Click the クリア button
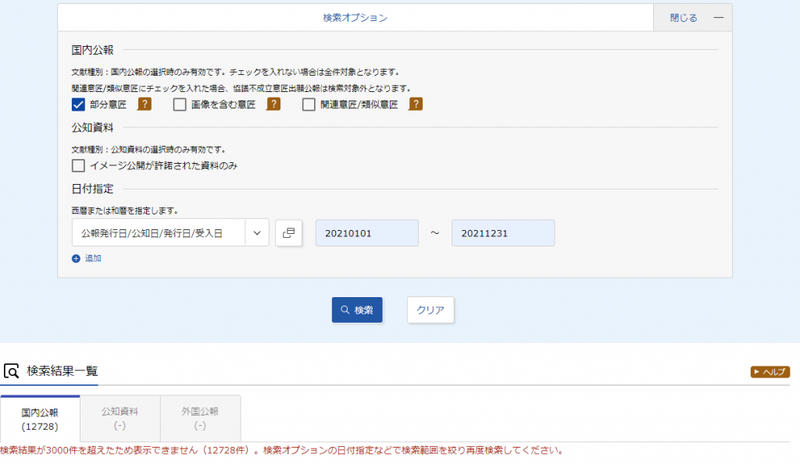Image resolution: width=800 pixels, height=464 pixels. (x=431, y=310)
